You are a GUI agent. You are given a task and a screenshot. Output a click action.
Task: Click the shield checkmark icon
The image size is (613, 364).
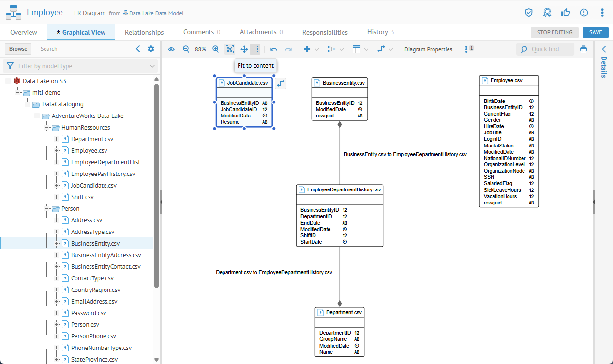point(529,13)
